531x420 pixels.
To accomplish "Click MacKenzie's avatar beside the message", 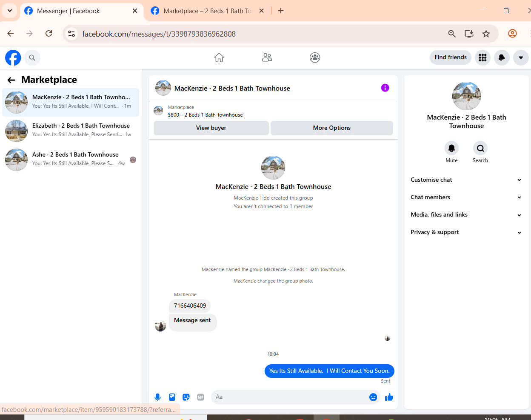I will [160, 326].
